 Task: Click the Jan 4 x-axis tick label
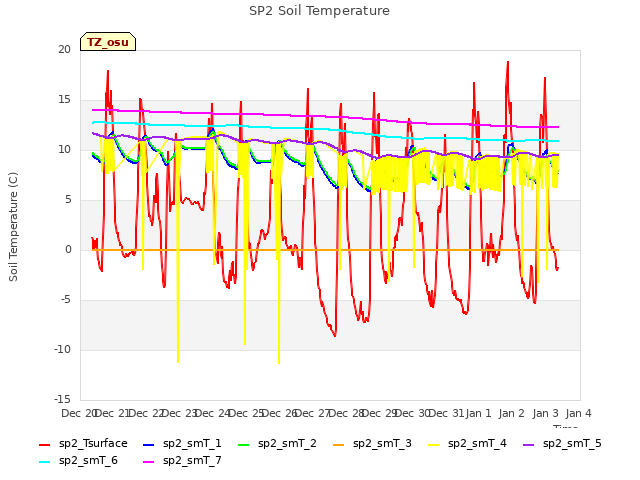(x=578, y=413)
